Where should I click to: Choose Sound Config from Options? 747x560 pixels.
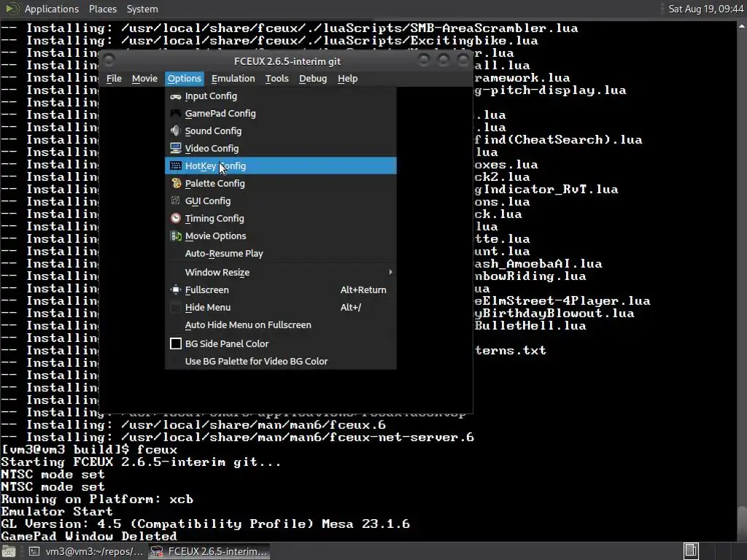point(281,131)
